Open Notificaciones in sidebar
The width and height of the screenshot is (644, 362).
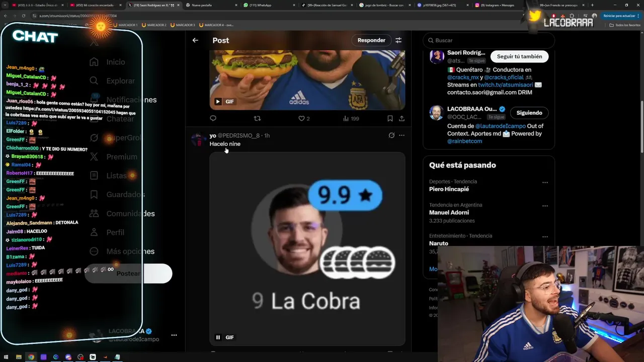point(123,100)
